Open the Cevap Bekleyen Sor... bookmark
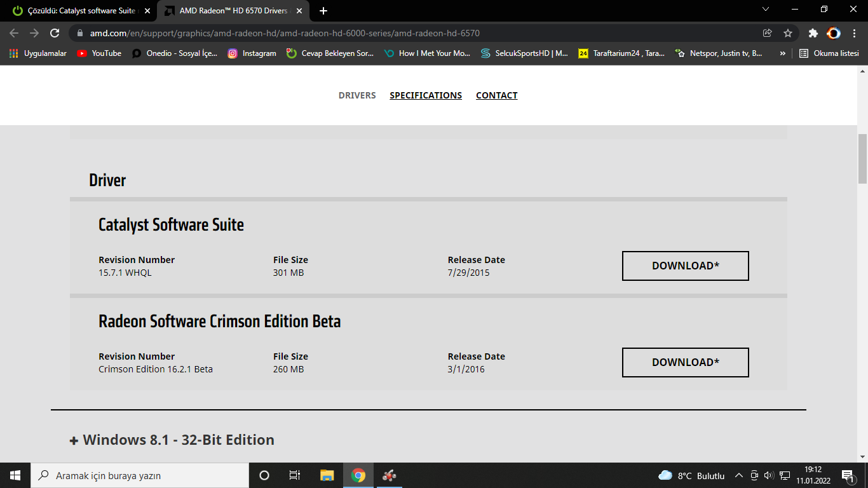This screenshot has width=868, height=488. coord(330,53)
